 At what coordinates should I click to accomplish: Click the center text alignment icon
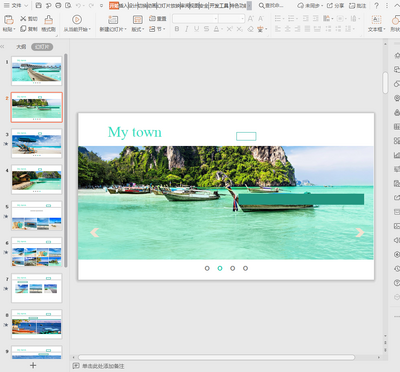(x=288, y=29)
